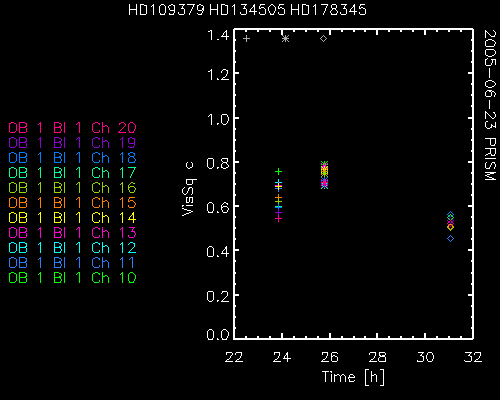Image resolution: width=500 pixels, height=400 pixels.
Task: Click the 2005-06-23 PRISM side label
Action: [x=490, y=105]
